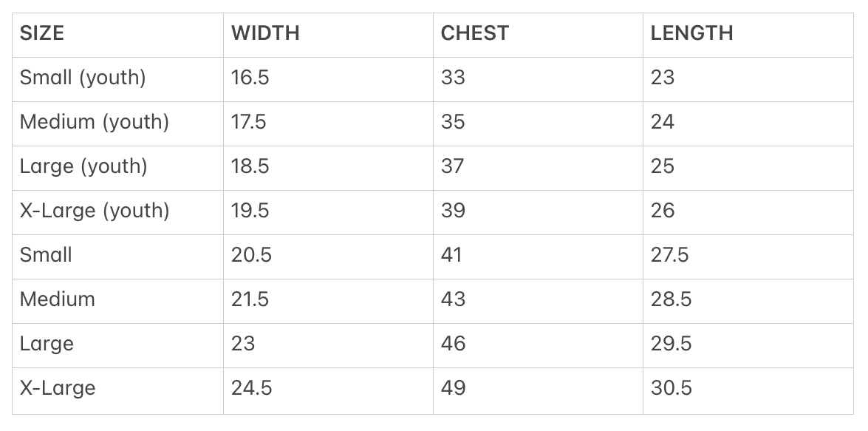The width and height of the screenshot is (868, 431).
Task: Click width value 16.5
Action: [x=250, y=78]
